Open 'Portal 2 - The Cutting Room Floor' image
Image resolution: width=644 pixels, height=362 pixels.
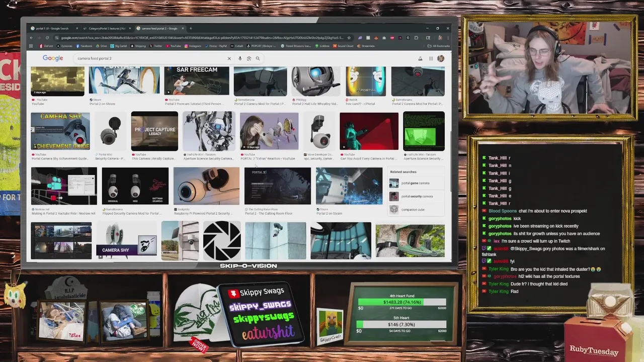(x=278, y=186)
